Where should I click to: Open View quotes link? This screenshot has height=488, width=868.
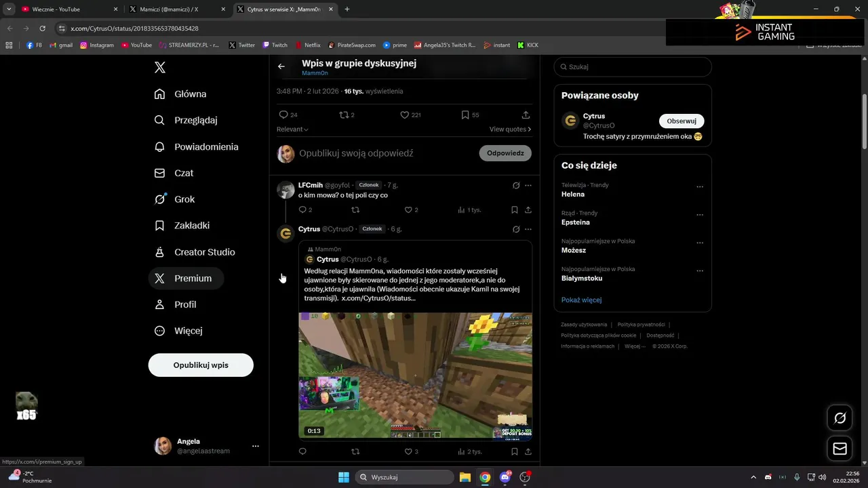(510, 129)
